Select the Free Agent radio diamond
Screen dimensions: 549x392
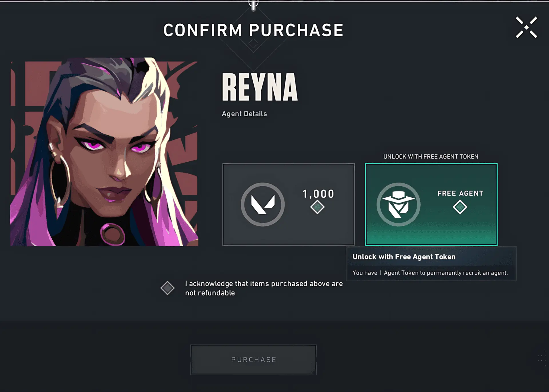460,207
